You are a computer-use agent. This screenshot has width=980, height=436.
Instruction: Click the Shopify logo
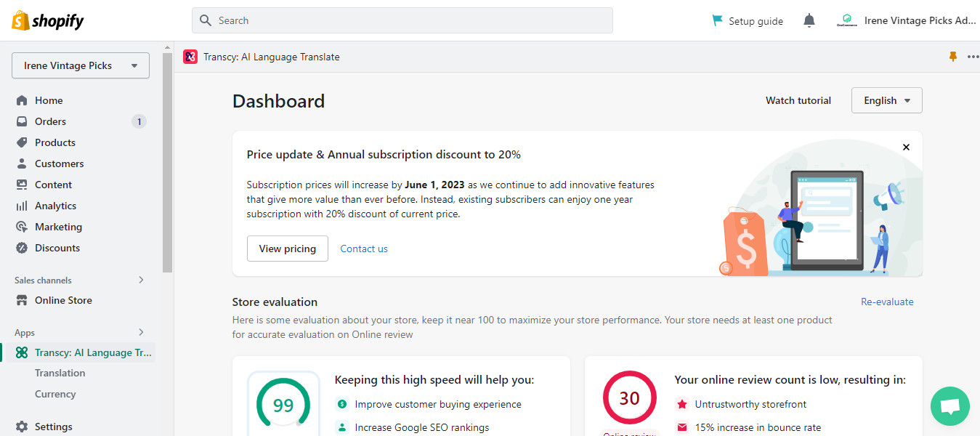click(x=48, y=20)
